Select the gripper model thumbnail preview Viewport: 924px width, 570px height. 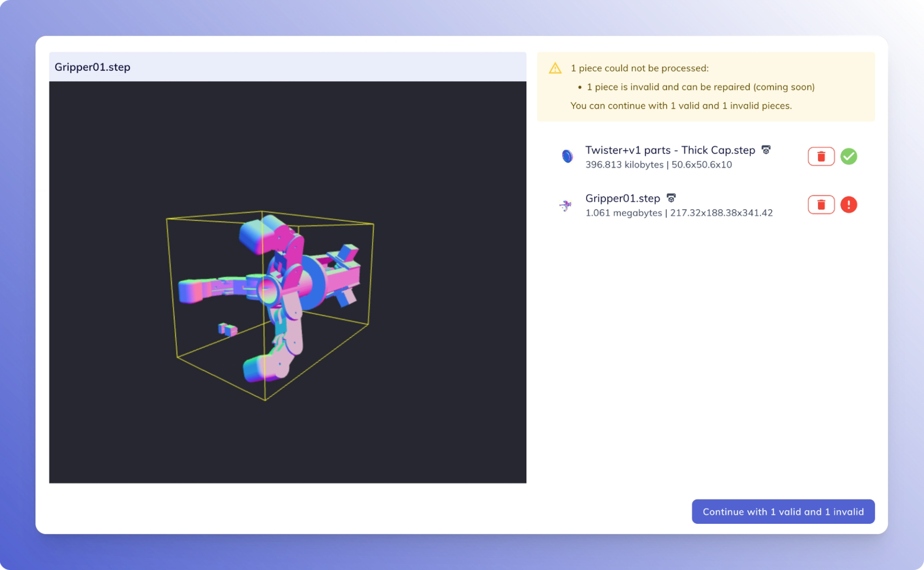pyautogui.click(x=565, y=205)
